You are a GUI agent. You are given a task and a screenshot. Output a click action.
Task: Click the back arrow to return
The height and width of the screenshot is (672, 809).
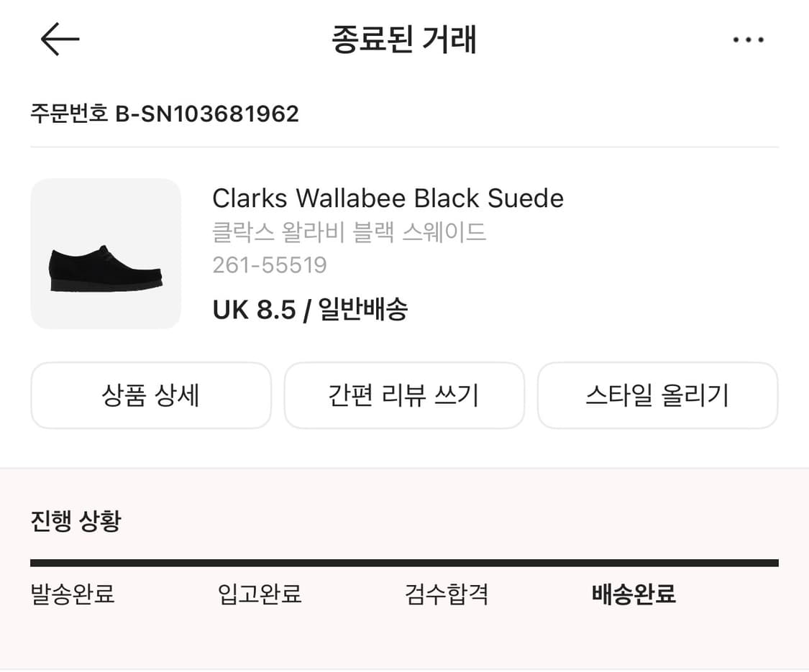point(60,39)
